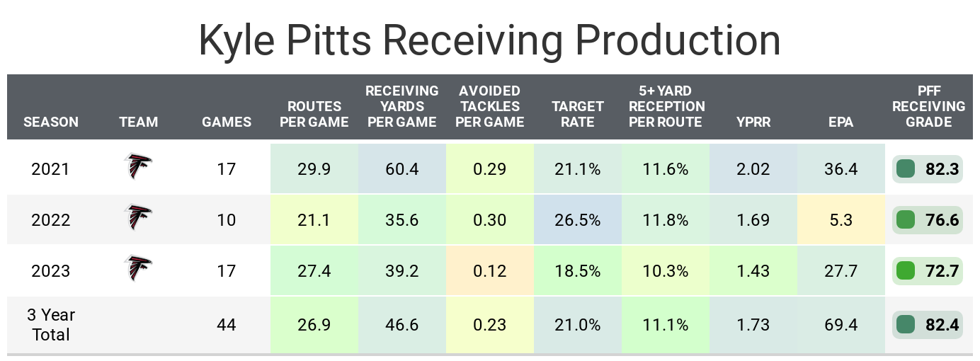Select the SEASON column header
Image resolution: width=980 pixels, height=361 pixels.
(x=51, y=122)
